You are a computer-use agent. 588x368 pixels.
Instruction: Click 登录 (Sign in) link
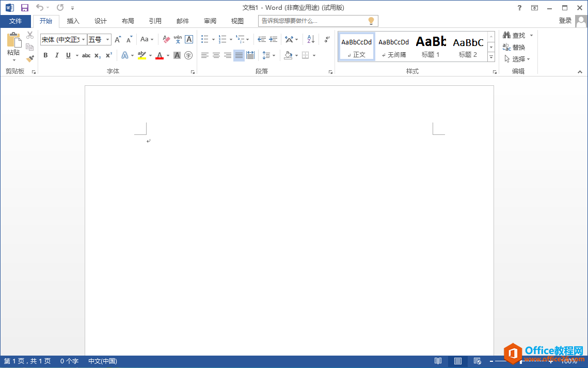[565, 21]
